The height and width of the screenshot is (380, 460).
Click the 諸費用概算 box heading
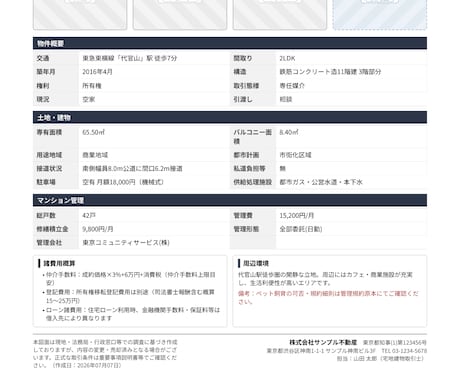point(59,263)
